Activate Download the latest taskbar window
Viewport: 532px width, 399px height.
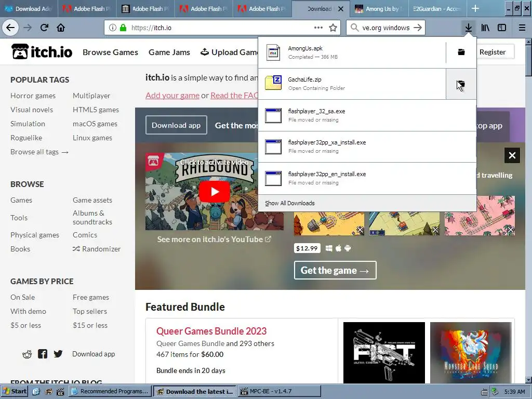coord(195,391)
